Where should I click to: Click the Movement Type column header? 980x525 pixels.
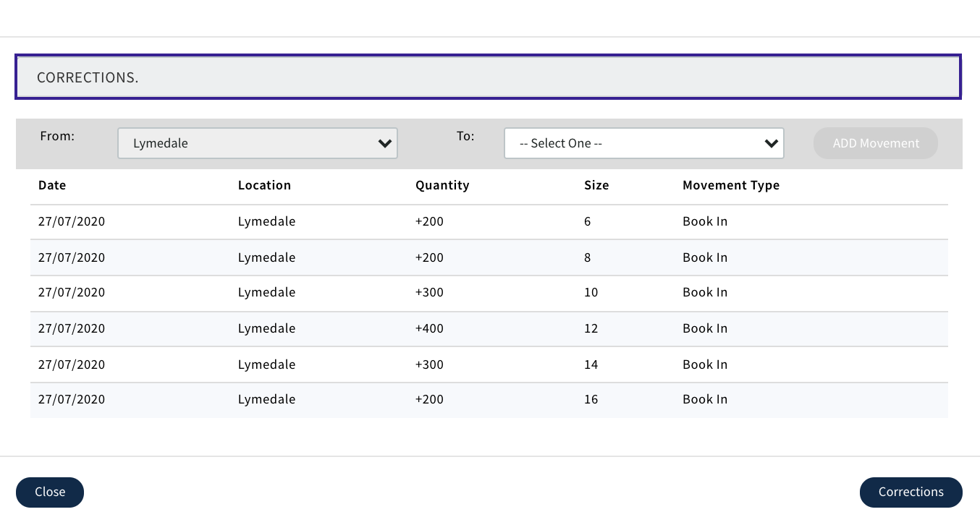[731, 185]
